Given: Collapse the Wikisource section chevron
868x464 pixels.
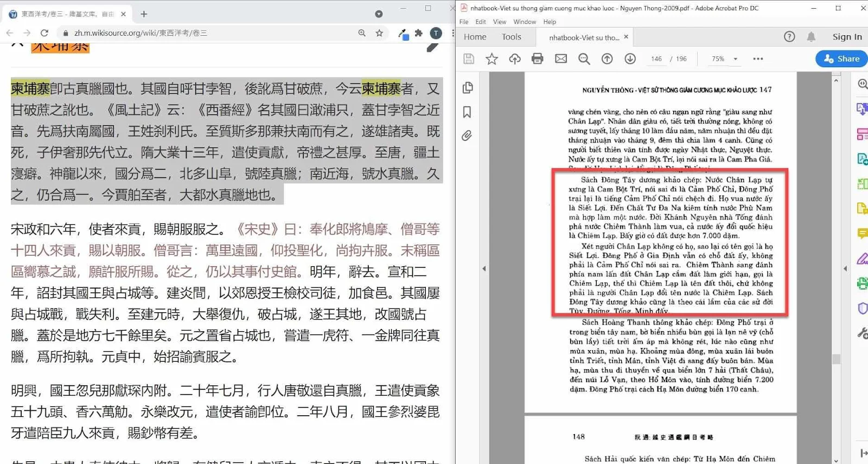Looking at the screenshot, I should [x=17, y=44].
